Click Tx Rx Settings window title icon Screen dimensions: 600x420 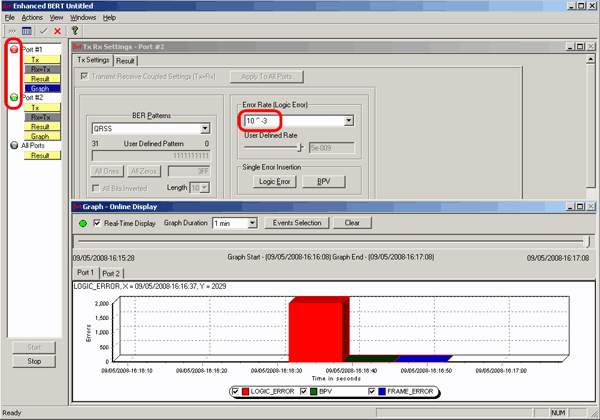coord(77,47)
